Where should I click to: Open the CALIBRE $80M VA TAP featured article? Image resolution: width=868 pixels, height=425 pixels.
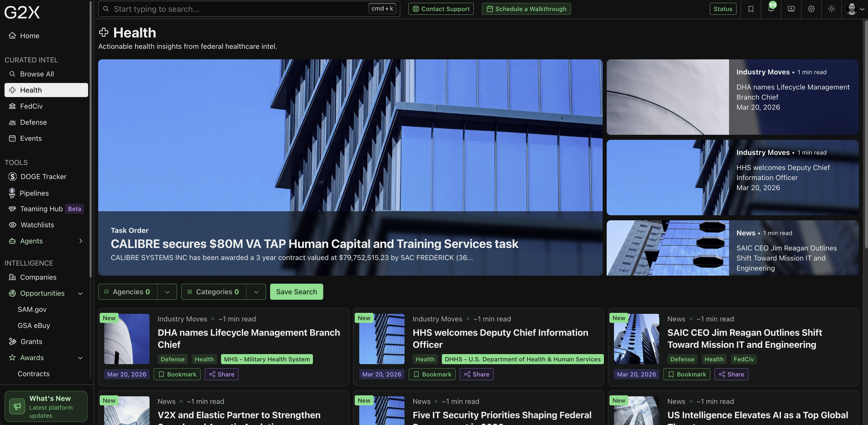point(350,167)
